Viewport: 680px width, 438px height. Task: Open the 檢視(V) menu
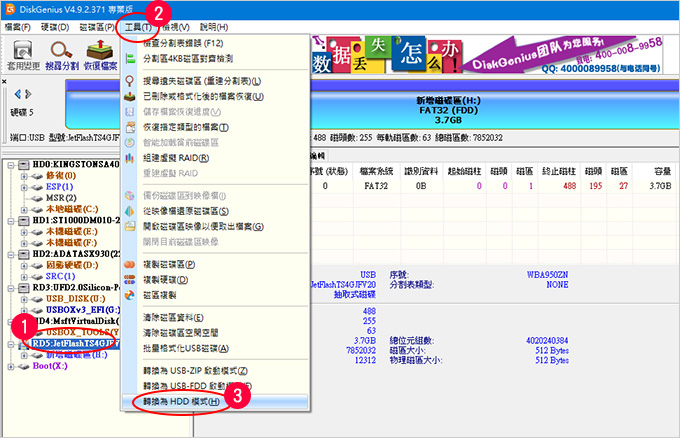tap(177, 27)
